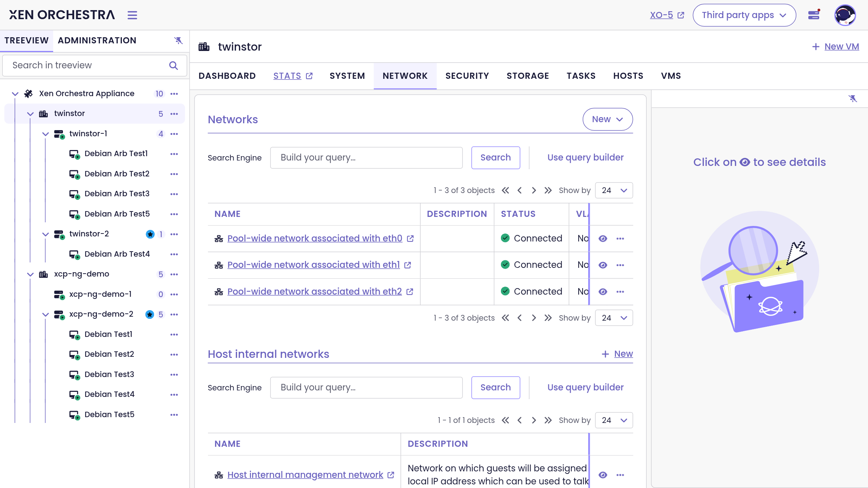868x488 pixels.
Task: Open bottom Networks Show by 24 dropdown
Action: [614, 318]
